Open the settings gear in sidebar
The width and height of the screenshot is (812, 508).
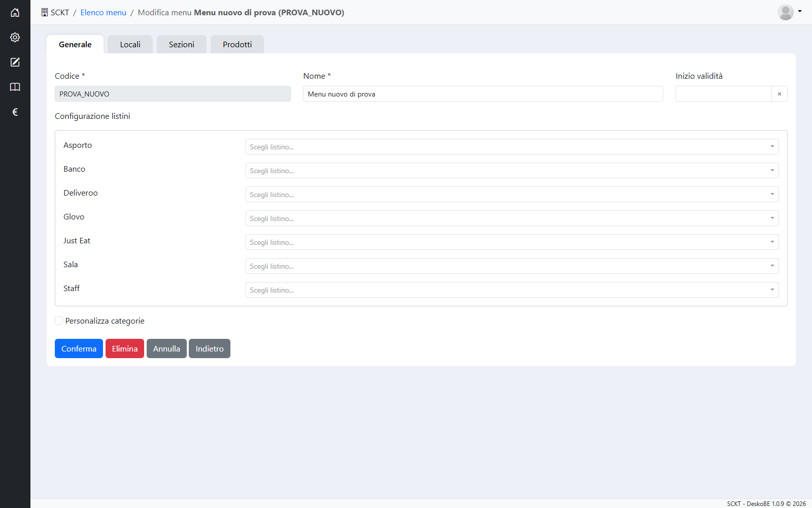pyautogui.click(x=15, y=37)
